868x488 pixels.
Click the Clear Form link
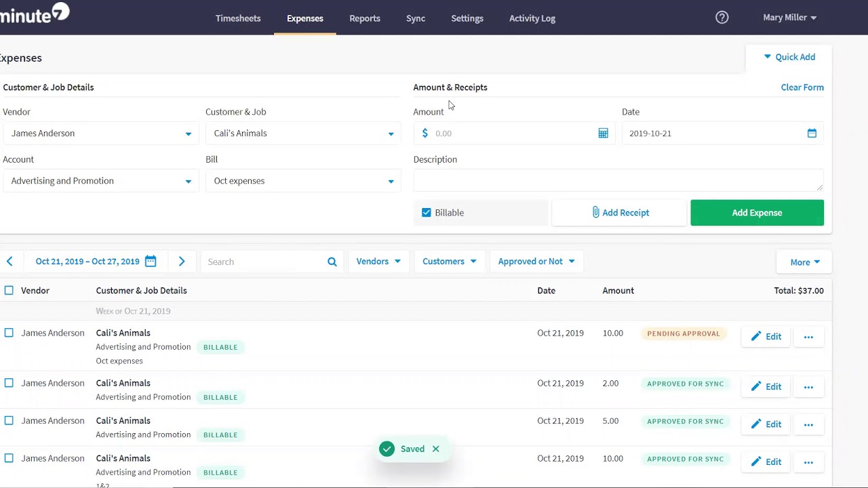coord(802,87)
